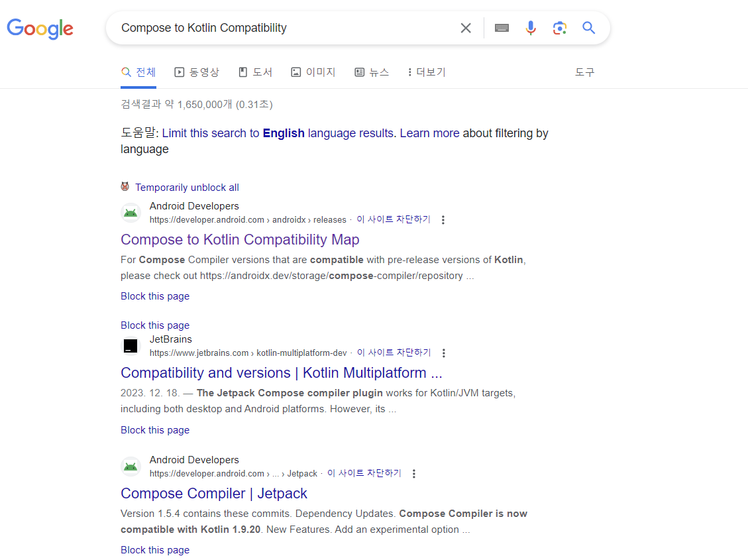Limit search to English language results
Viewport: 748px width, 560px height.
[278, 133]
